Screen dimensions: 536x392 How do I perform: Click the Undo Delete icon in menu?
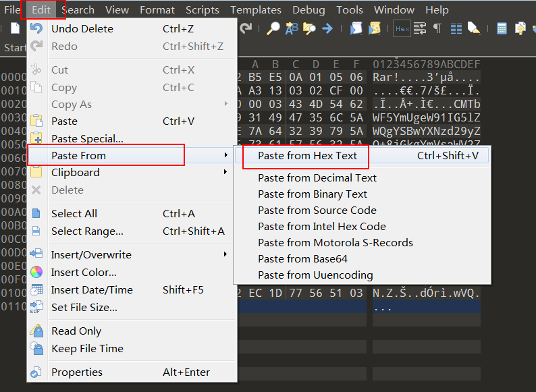coord(36,28)
